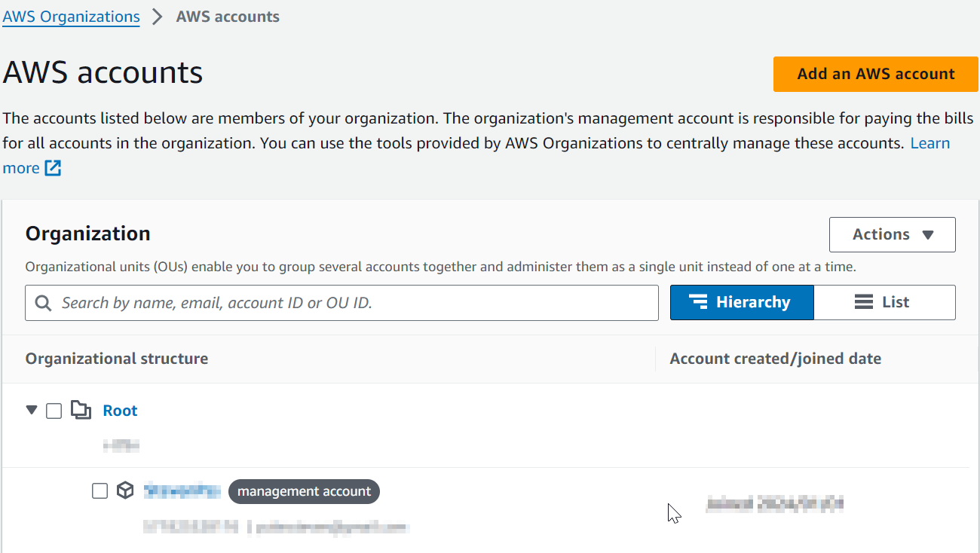This screenshot has width=980, height=553.
Task: Click the management account cube icon
Action: click(x=125, y=491)
